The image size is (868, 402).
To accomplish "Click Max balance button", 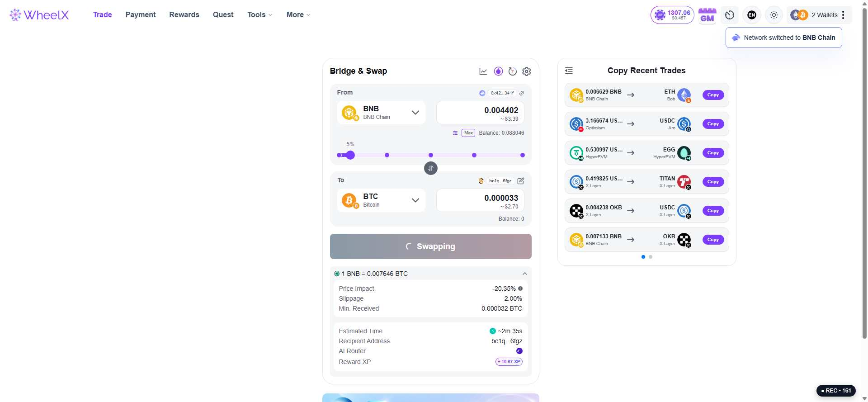I will pyautogui.click(x=468, y=133).
